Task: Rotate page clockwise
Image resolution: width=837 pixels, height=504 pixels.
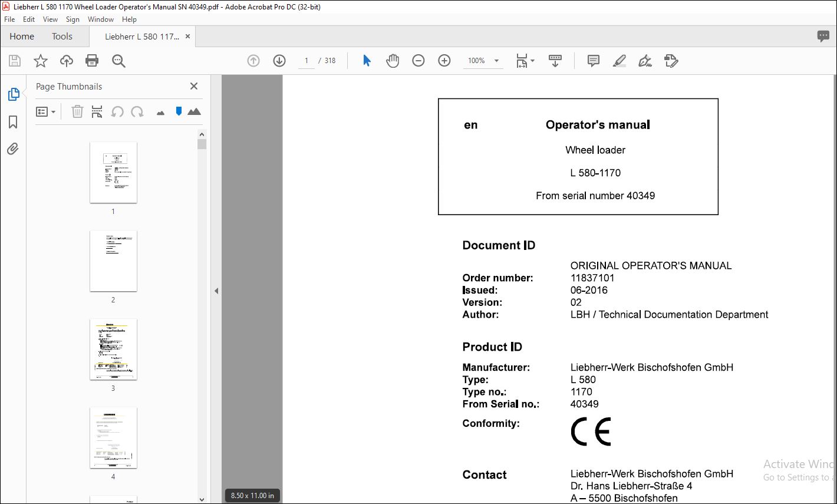Action: click(x=137, y=111)
